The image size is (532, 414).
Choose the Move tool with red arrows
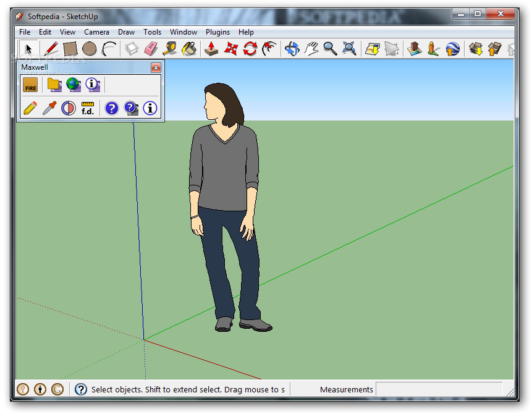tap(230, 49)
